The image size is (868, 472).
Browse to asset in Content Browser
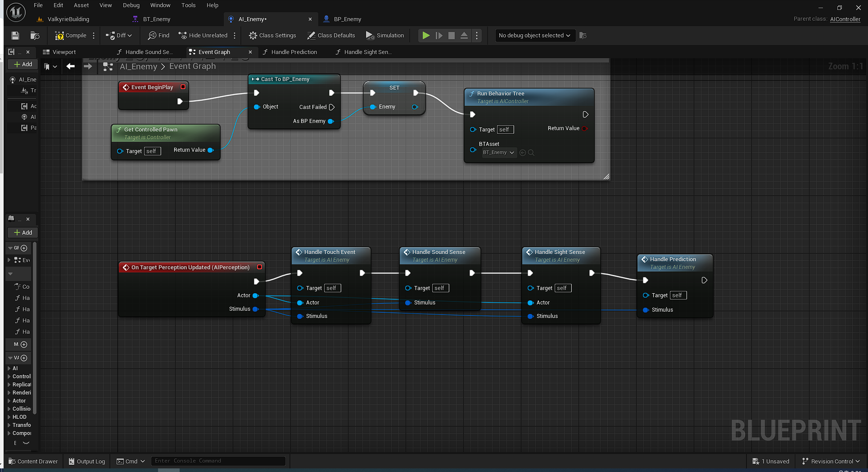pos(35,36)
